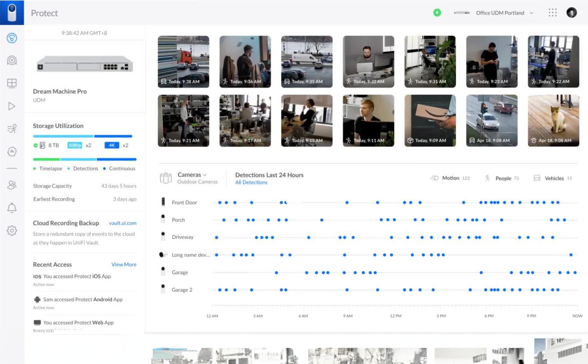Open the Dashboard sidebar icon
The height and width of the screenshot is (364, 588).
pos(12,38)
